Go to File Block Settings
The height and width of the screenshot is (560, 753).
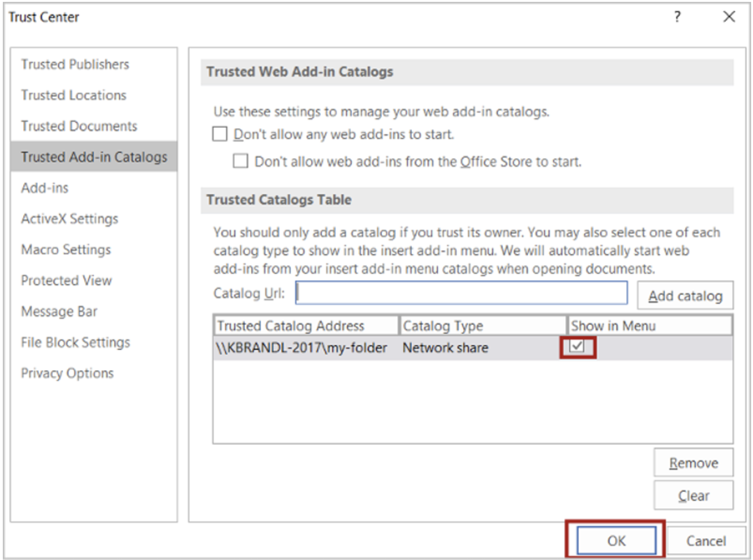coord(75,342)
